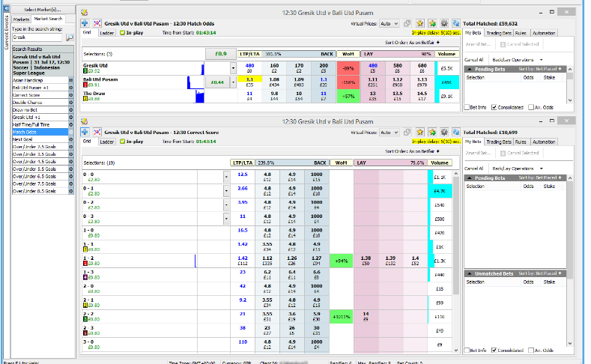
Task: Click the Correct Score window title bar icon
Action: click(85, 122)
